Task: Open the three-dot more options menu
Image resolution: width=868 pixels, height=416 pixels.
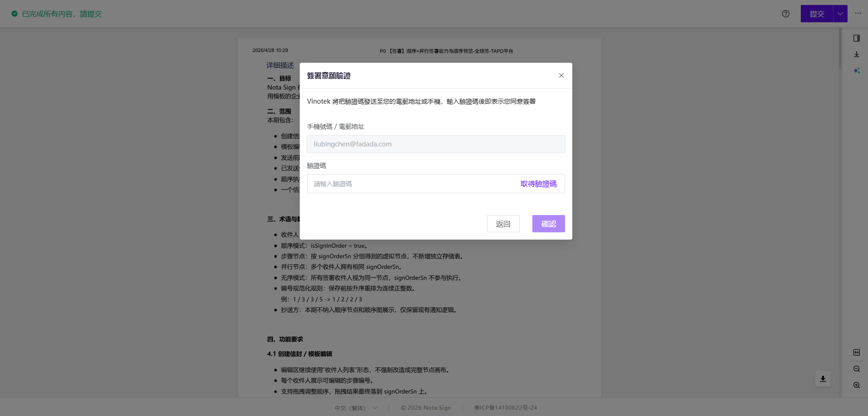Action: 858,13
